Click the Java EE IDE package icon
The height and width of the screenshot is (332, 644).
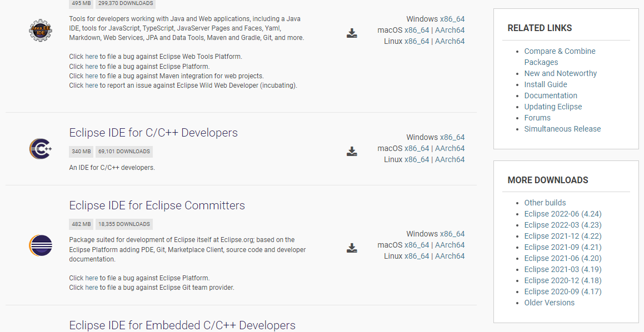click(x=40, y=30)
